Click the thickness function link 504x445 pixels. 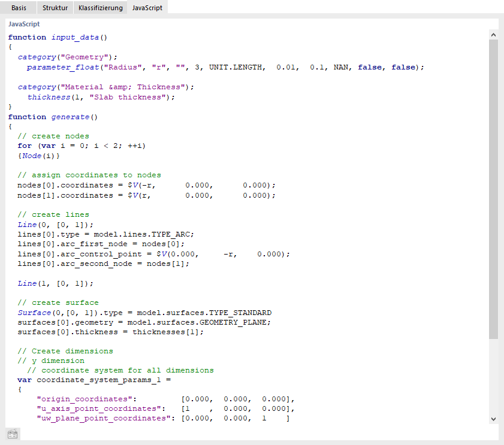(49, 96)
